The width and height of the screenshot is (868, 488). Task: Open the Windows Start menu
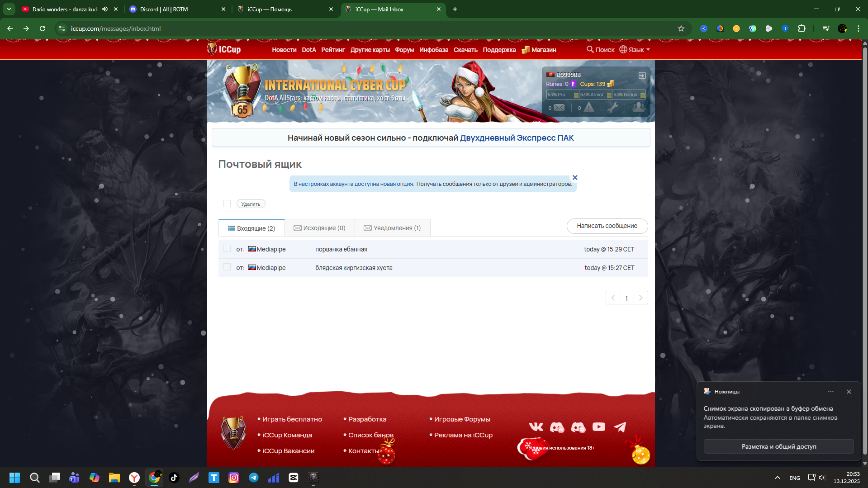coord(15,478)
